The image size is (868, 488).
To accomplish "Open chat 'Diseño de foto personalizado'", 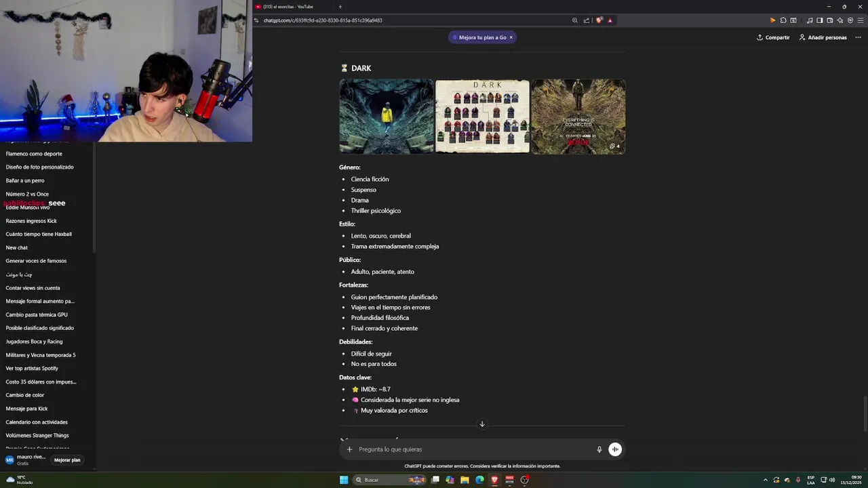I will tap(39, 167).
